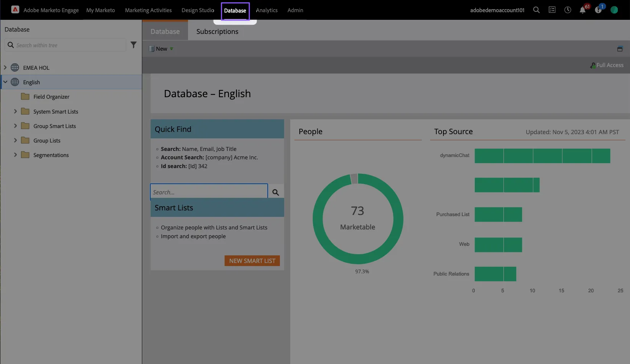Click the Quick Find magnifier button
Image resolution: width=630 pixels, height=364 pixels.
[276, 192]
